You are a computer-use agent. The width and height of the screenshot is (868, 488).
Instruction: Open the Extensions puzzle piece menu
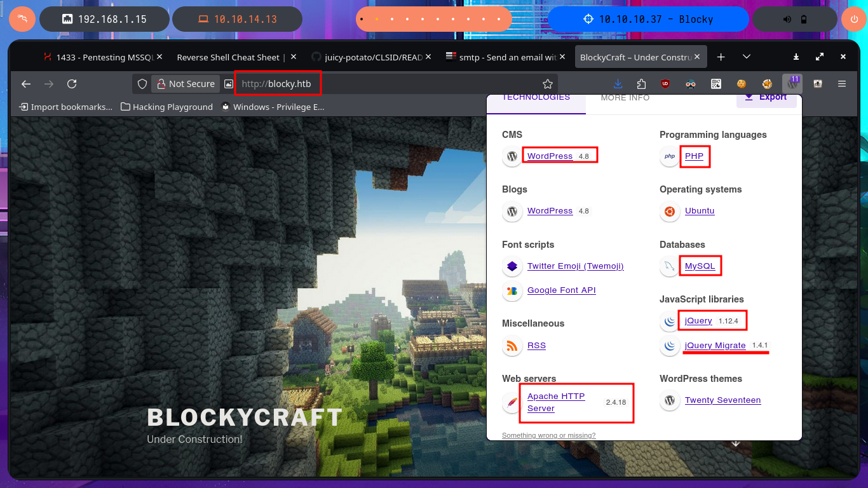click(x=641, y=84)
